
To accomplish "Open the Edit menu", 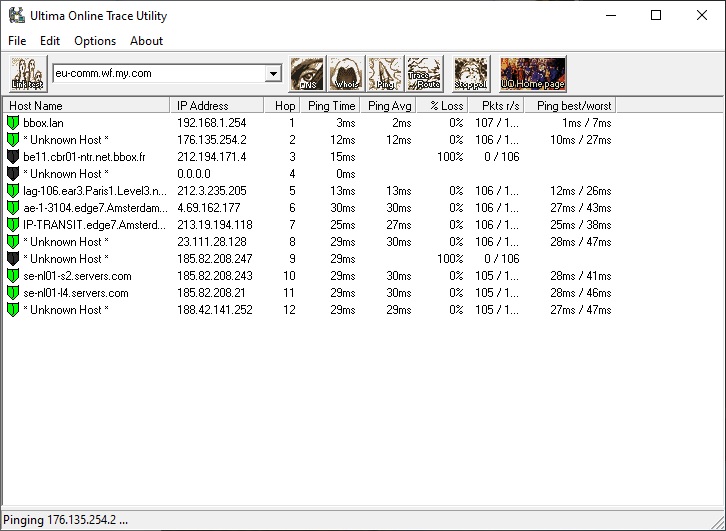I will click(x=50, y=41).
